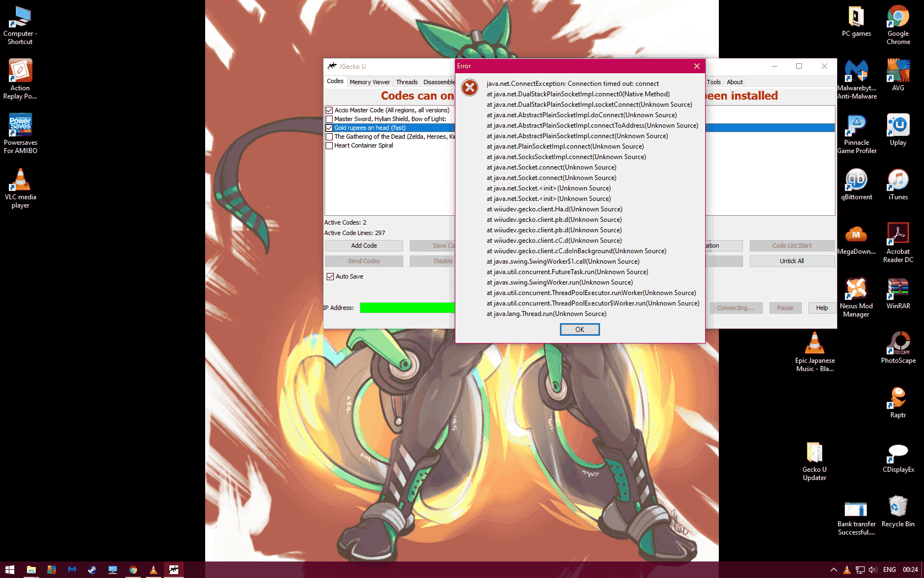Untick the Accio Master Code checkbox
924x578 pixels.
click(x=329, y=110)
